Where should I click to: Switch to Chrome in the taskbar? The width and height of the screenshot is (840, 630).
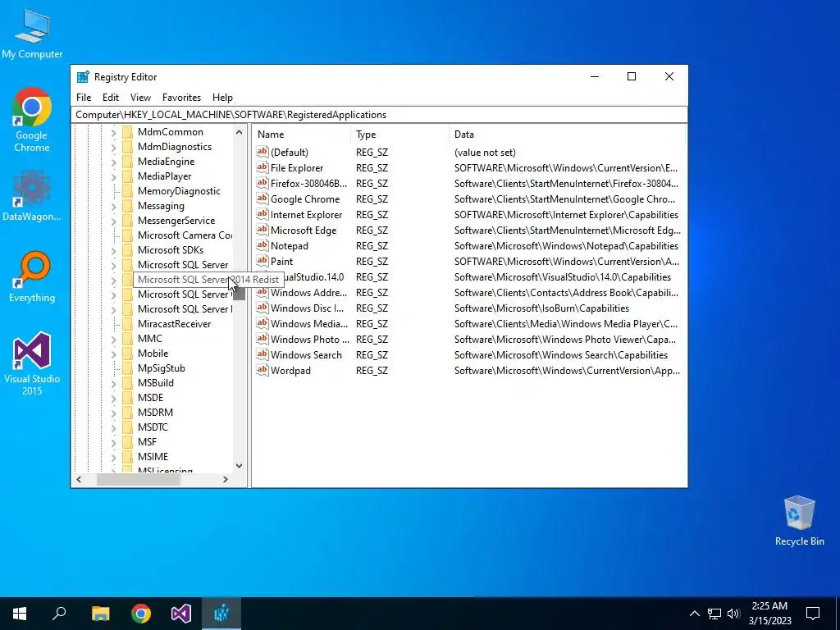(141, 614)
